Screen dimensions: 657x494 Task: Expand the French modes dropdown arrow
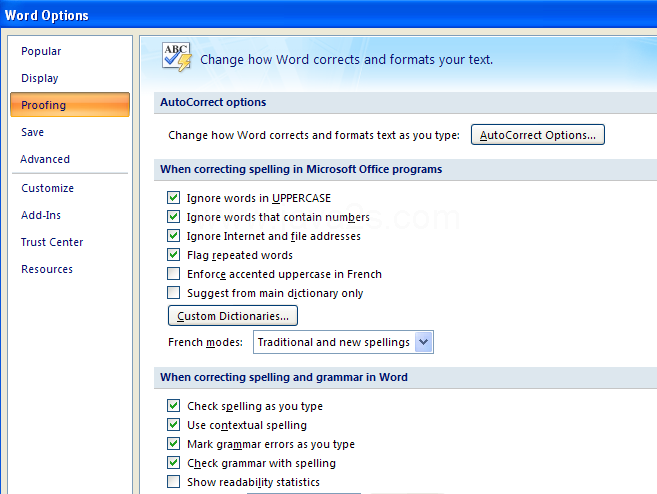424,342
